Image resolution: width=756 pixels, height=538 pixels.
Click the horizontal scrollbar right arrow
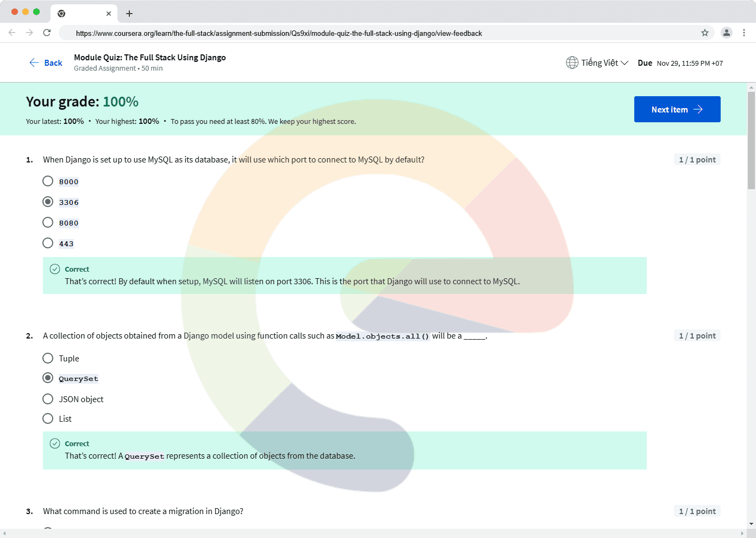pos(742,533)
